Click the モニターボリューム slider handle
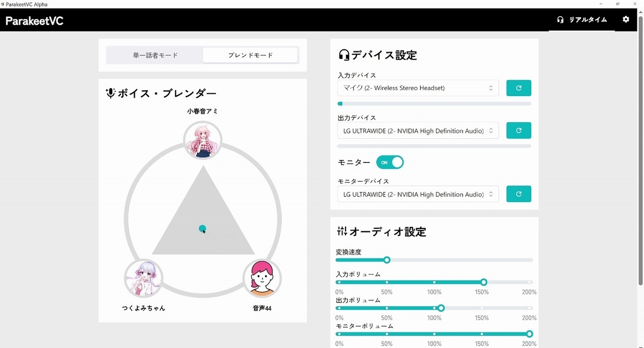The width and height of the screenshot is (644, 348). click(x=530, y=334)
